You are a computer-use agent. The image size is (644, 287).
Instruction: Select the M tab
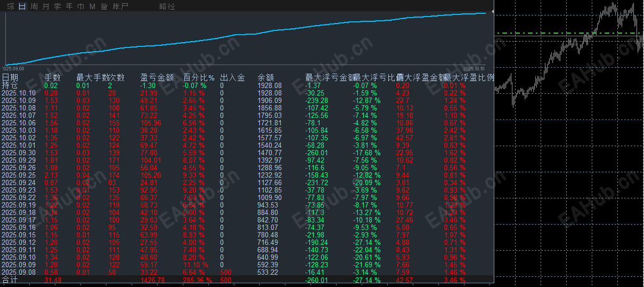click(x=92, y=6)
